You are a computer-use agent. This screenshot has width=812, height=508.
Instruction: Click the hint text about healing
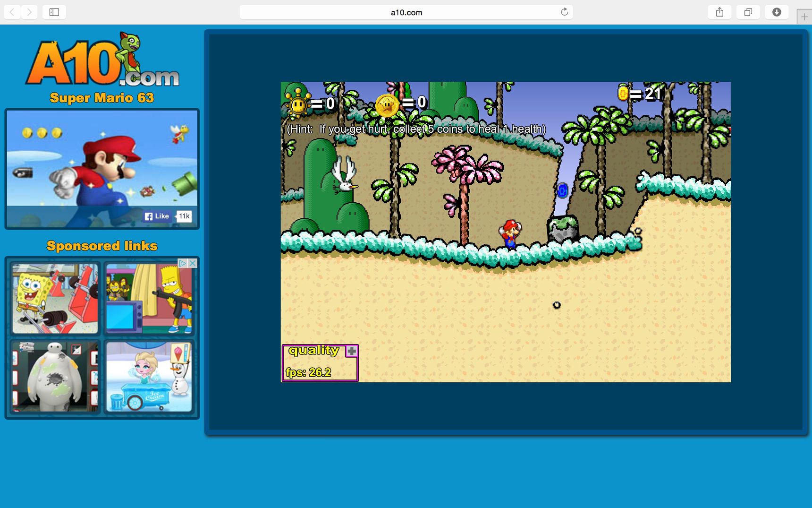pyautogui.click(x=416, y=129)
